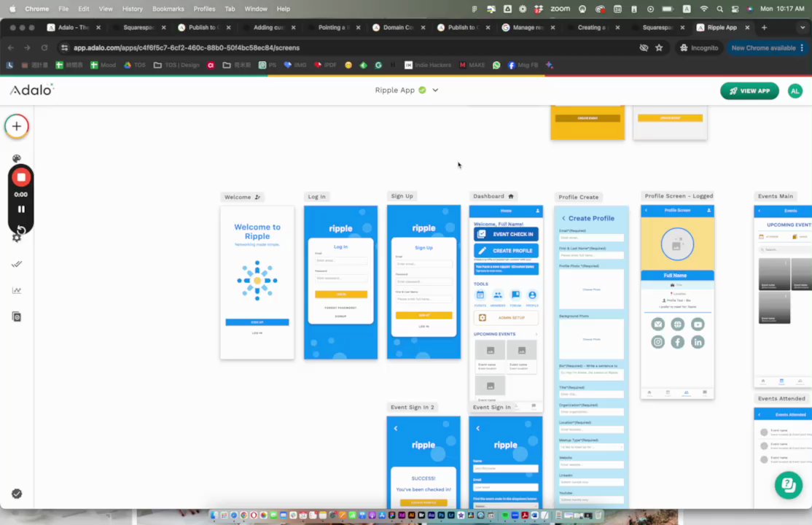Screen dimensions: 812x525
Task: Select the Event Sign In screen label
Action: tap(491, 407)
